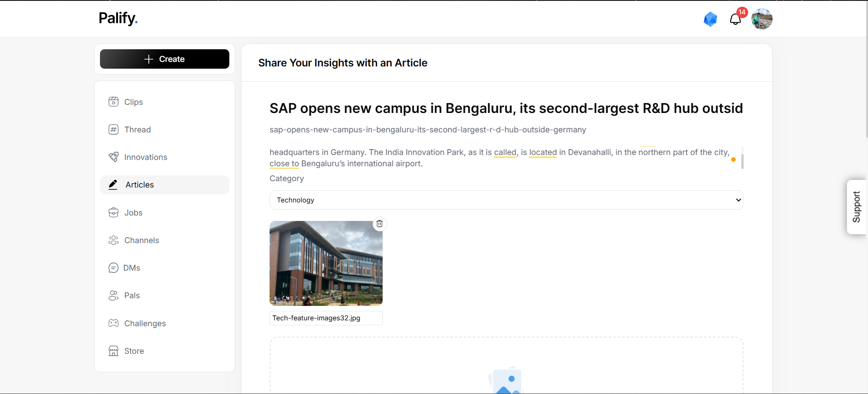Open the Challenges section
This screenshot has height=394, width=868.
(145, 324)
